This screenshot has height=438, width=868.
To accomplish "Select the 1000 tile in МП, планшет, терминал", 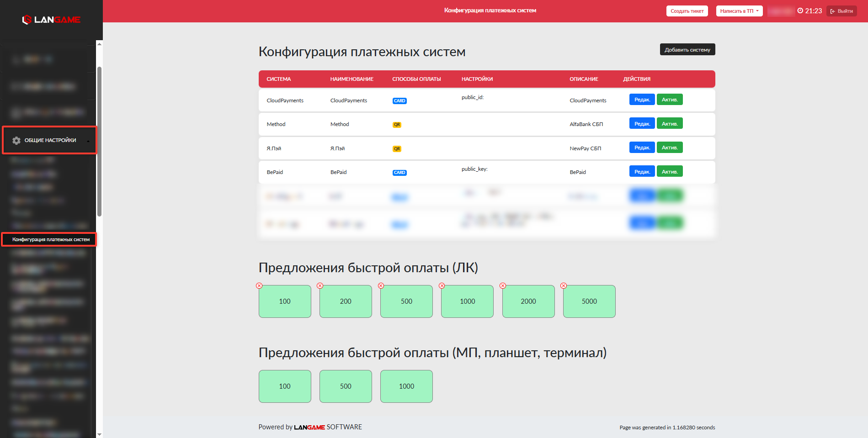I will pyautogui.click(x=406, y=386).
